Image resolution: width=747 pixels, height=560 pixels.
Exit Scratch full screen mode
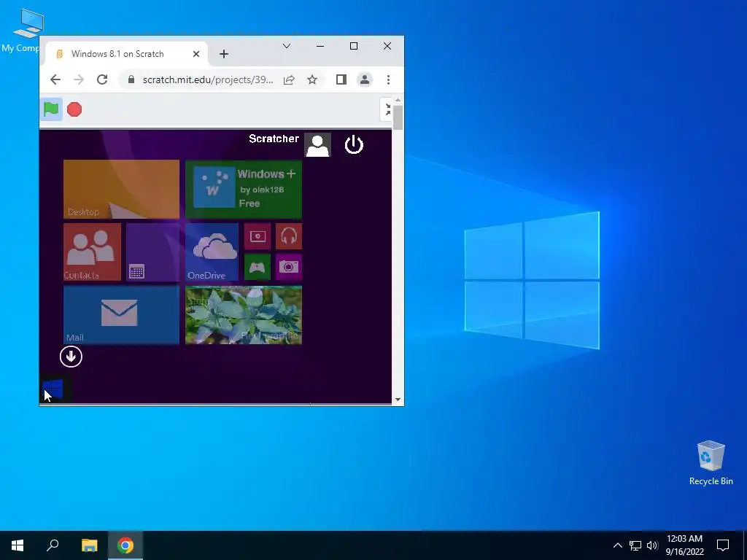click(x=387, y=109)
